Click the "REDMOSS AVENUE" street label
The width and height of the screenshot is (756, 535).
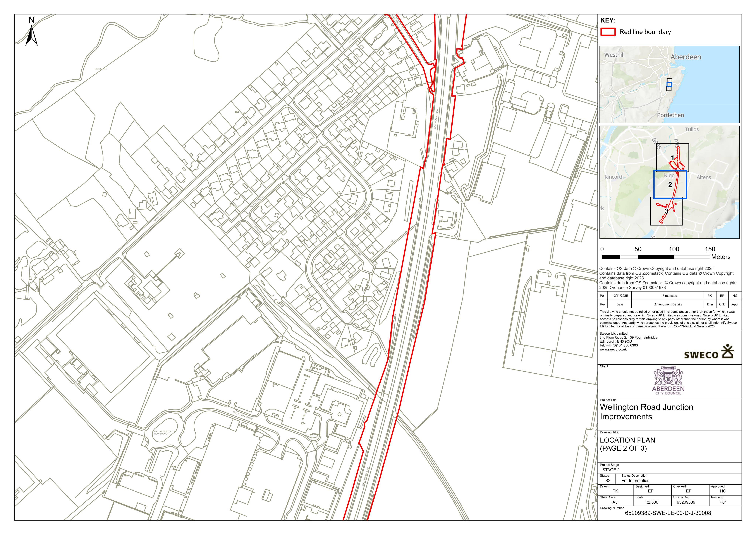pos(361,211)
